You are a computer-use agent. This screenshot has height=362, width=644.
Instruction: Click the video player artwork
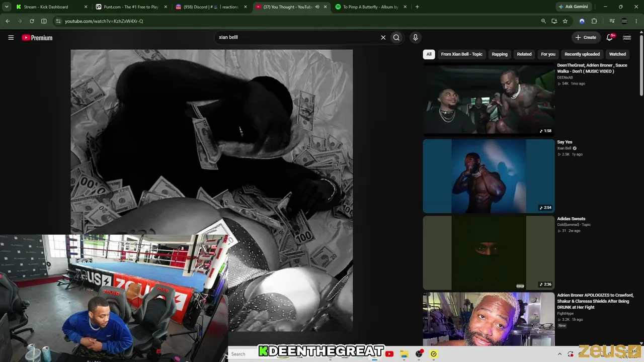(211, 190)
